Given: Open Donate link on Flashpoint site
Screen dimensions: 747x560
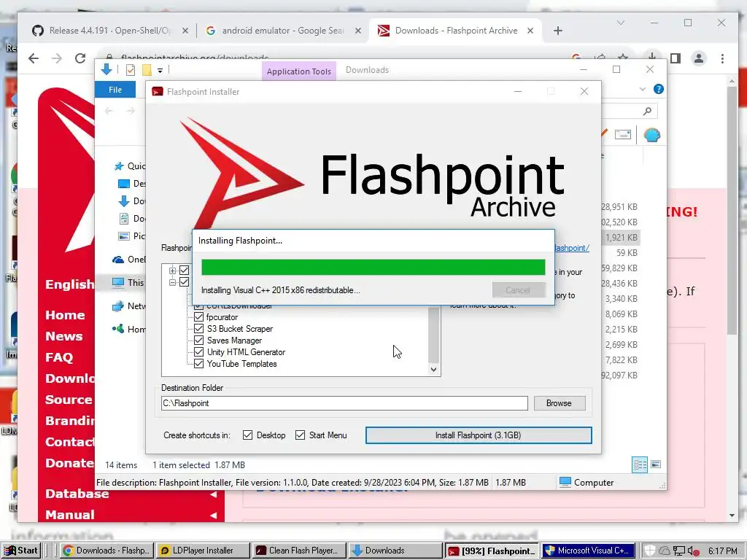Looking at the screenshot, I should [x=69, y=463].
